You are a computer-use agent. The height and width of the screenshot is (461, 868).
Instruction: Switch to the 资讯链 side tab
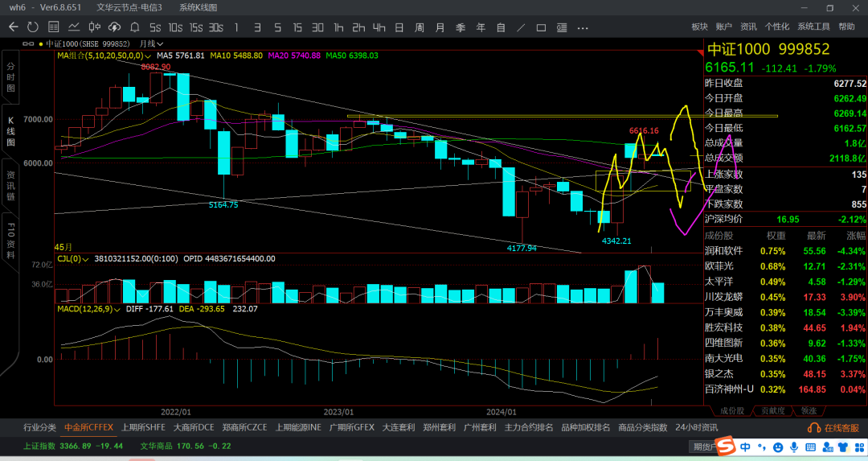pos(10,185)
